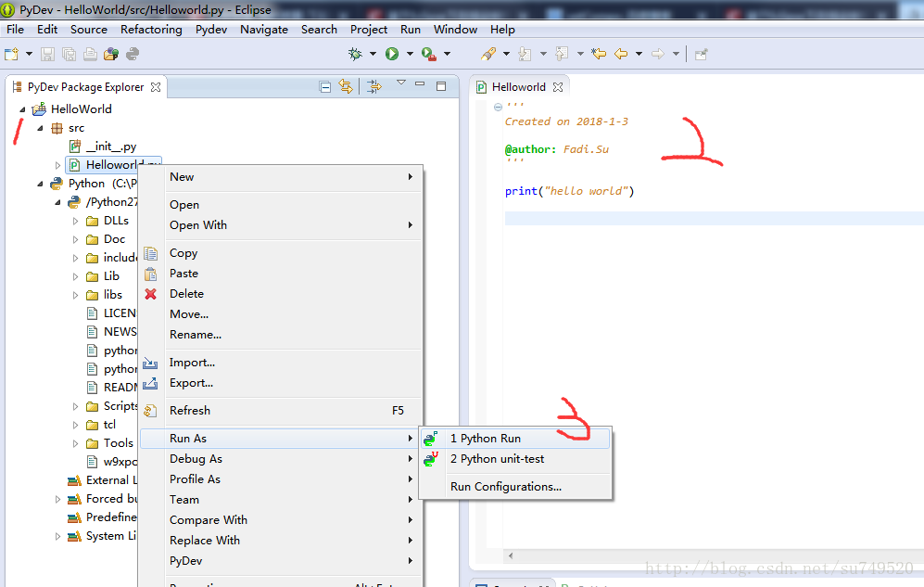Viewport: 924px width, 587px height.
Task: Click the open perspective toolbar icon
Action: click(701, 55)
